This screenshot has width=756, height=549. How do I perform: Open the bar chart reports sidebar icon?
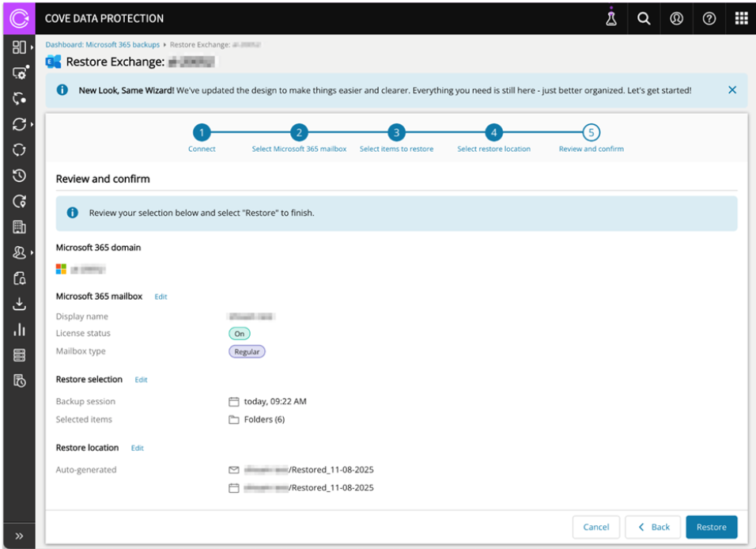(19, 330)
